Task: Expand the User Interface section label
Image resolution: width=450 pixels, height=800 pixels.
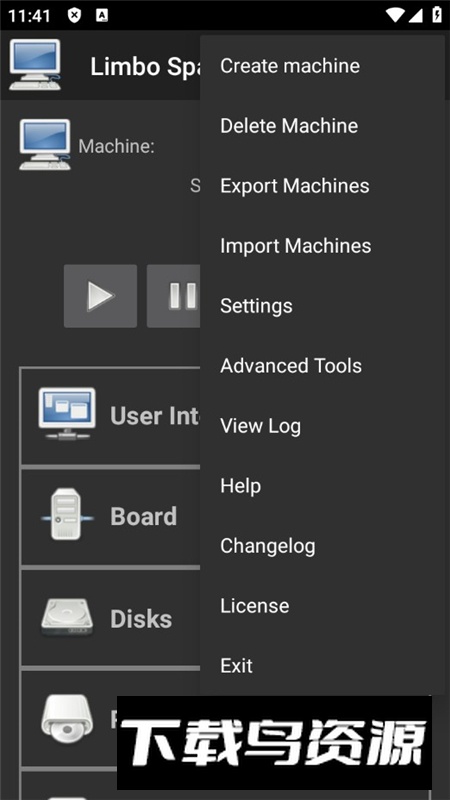Action: (x=155, y=416)
